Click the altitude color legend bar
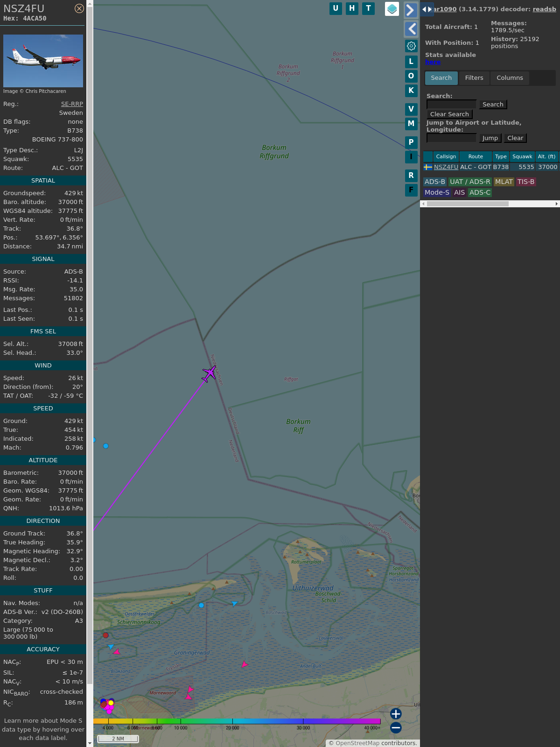The width and height of the screenshot is (560, 747). click(237, 721)
